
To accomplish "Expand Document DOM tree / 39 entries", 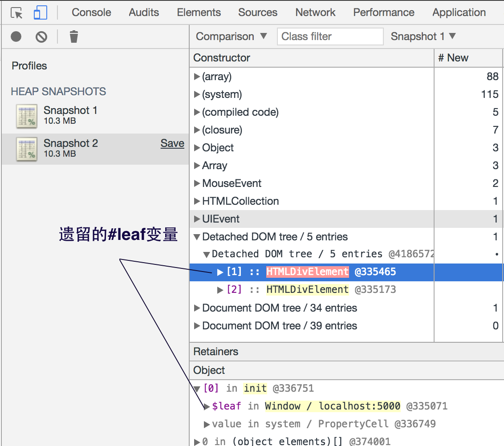I will click(197, 326).
